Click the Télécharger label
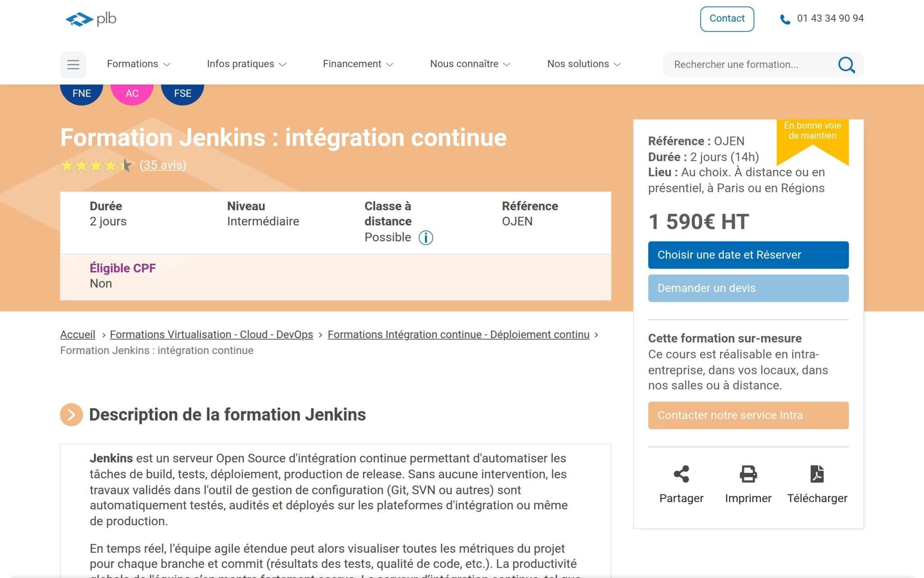Viewport: 924px width, 578px height. click(817, 498)
